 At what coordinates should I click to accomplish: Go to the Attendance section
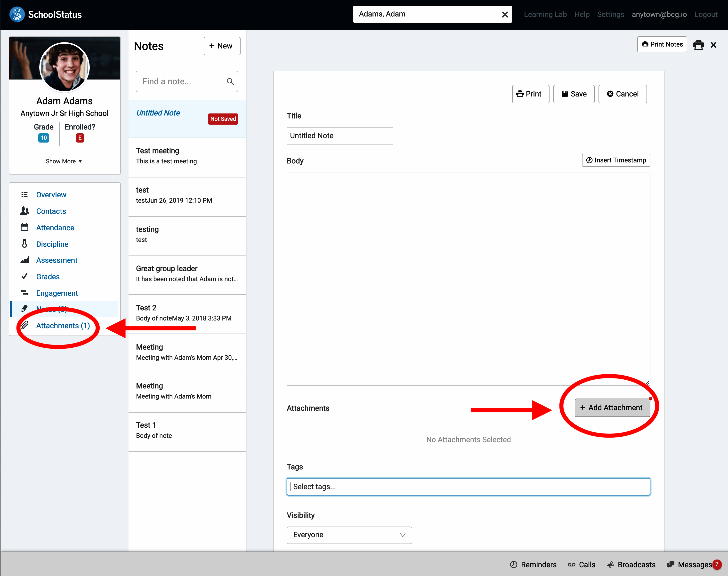point(55,228)
